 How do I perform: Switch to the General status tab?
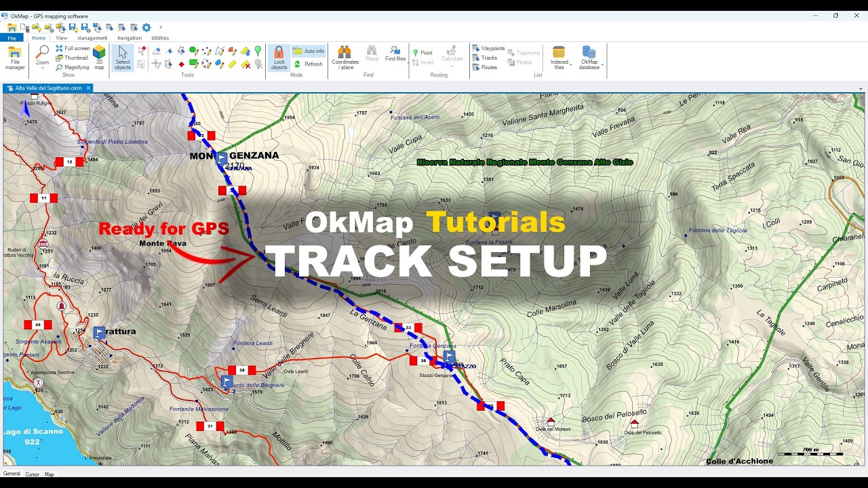pos(12,474)
